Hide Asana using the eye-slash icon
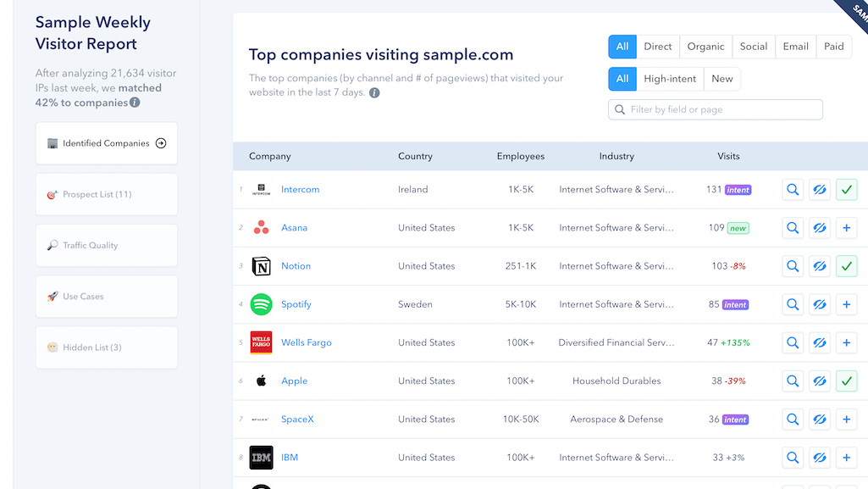Viewport: 868px width, 489px height. tap(819, 227)
